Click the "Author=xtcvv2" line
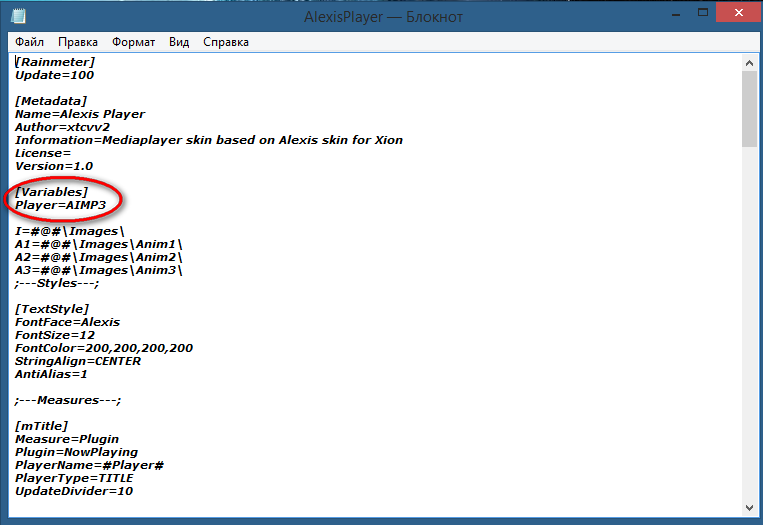Viewport: 763px width, 525px height. coord(62,127)
